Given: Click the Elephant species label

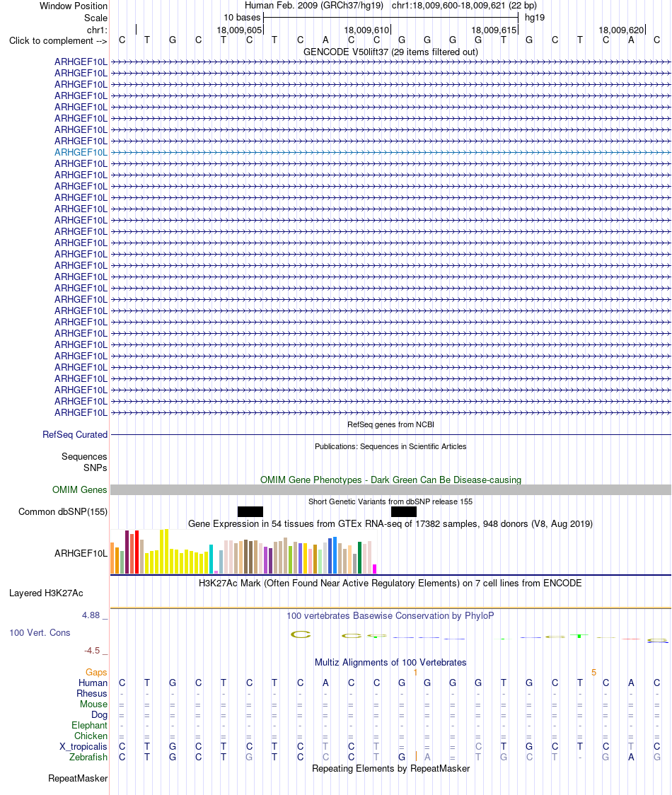Looking at the screenshot, I should point(89,726).
